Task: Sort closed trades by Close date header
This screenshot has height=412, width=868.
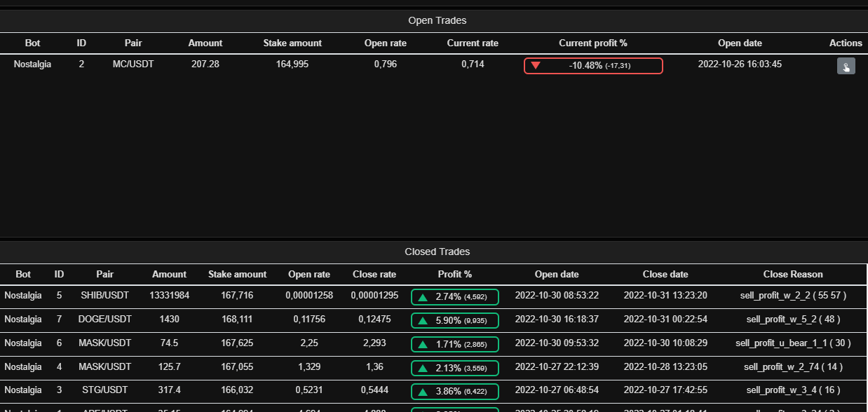Action: [x=665, y=274]
